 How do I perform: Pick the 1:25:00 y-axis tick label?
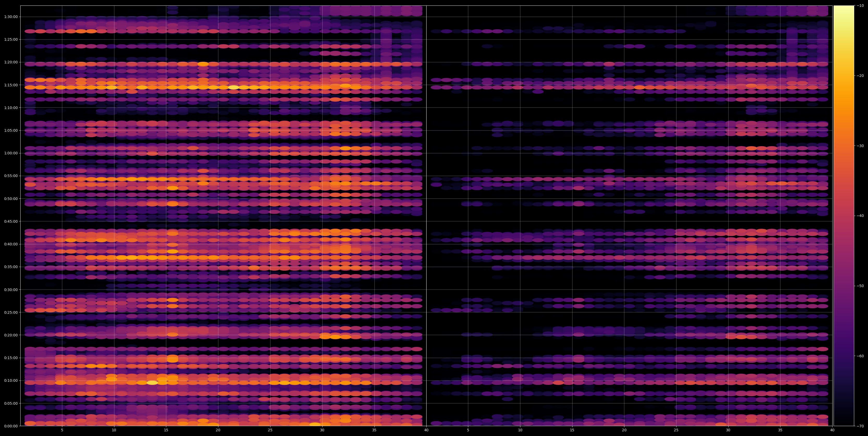point(11,39)
